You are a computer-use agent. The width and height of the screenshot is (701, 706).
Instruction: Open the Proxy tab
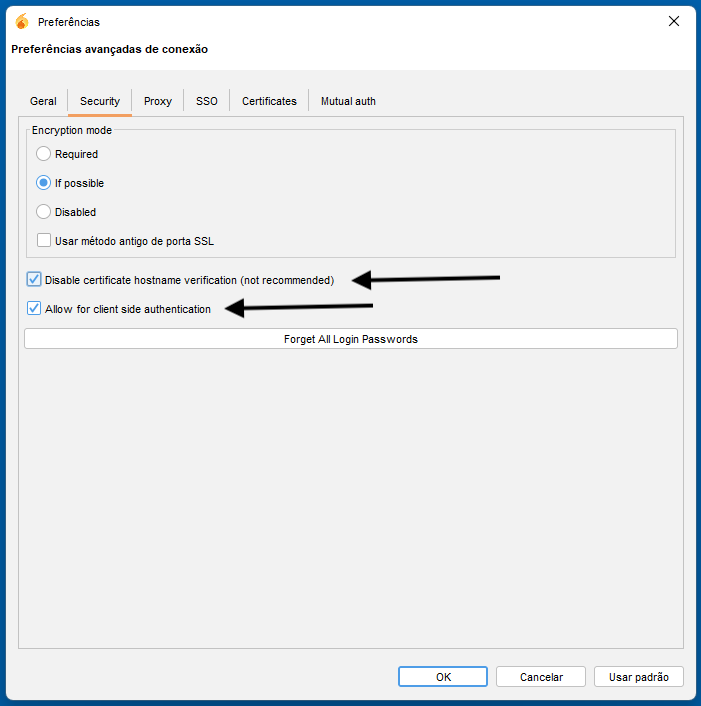(158, 101)
